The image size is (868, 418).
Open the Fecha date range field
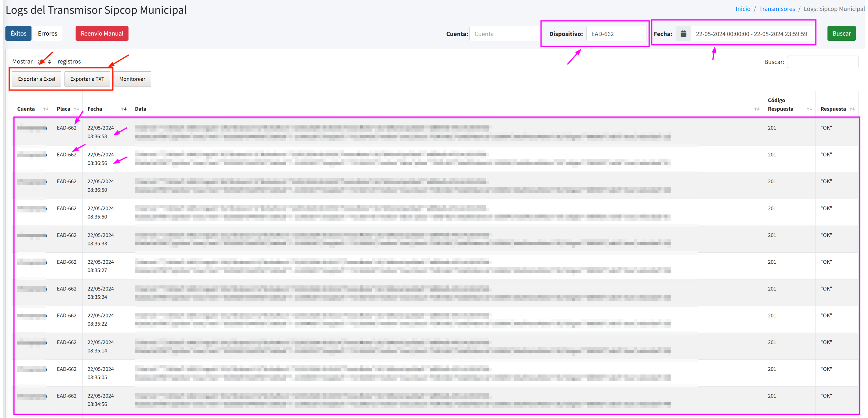pyautogui.click(x=751, y=34)
